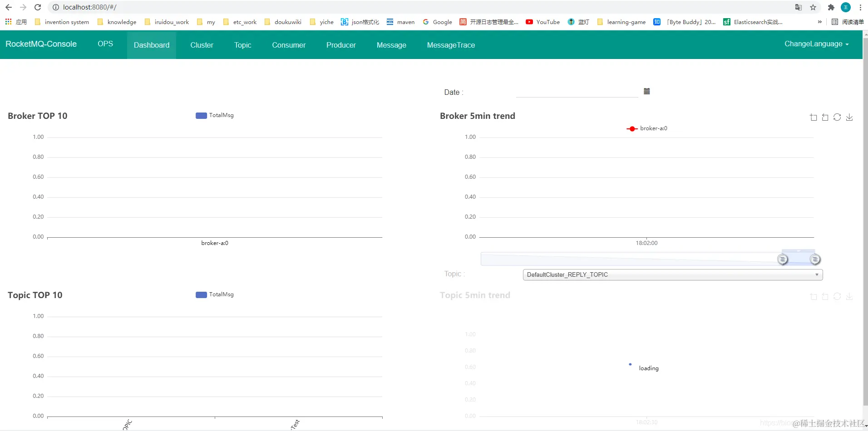Open Topic tab in navbar
This screenshot has width=868, height=431.
[243, 45]
